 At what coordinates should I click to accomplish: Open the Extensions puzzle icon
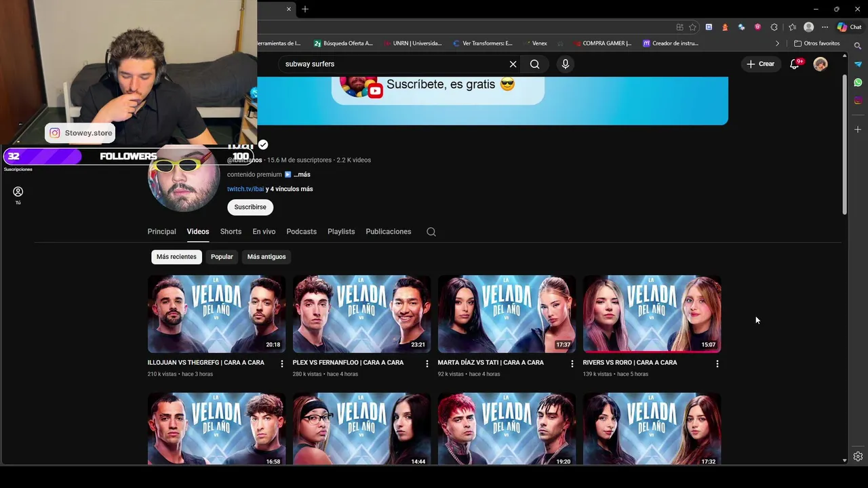[774, 27]
